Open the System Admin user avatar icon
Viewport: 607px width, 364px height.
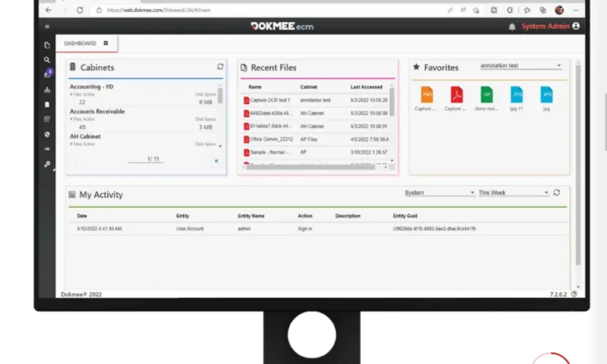click(x=576, y=26)
